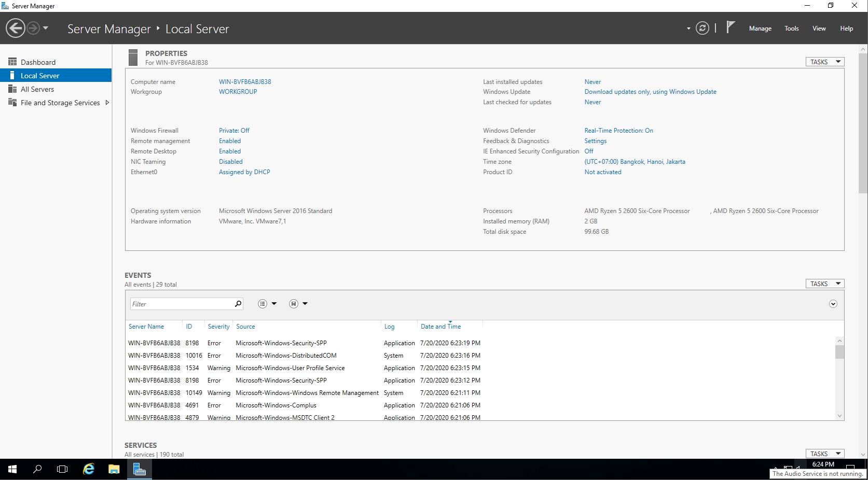
Task: Click Remote Desktop Enabled link
Action: tap(230, 151)
